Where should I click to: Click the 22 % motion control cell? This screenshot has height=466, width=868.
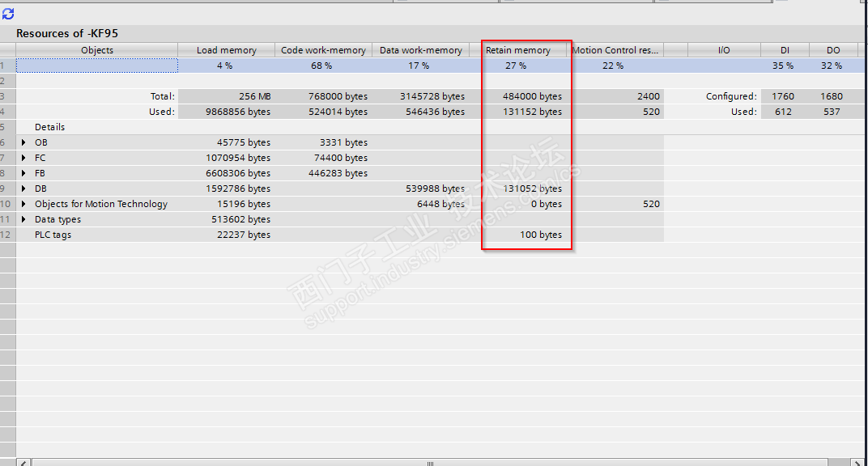(614, 66)
